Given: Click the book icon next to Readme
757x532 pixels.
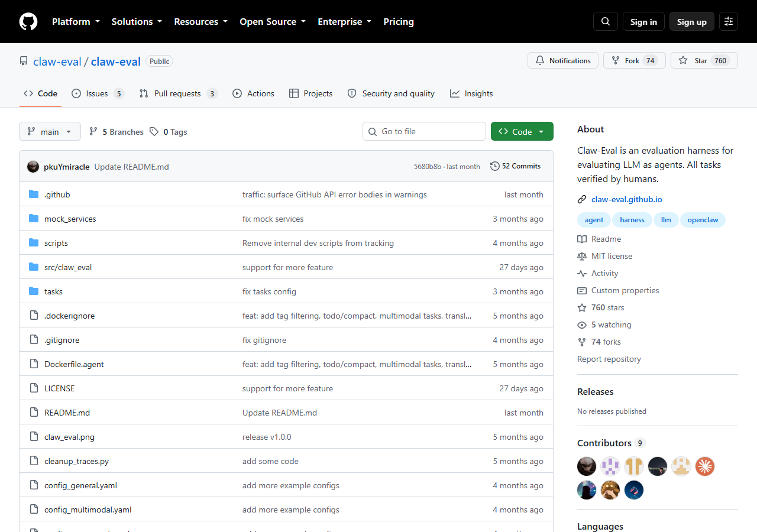Looking at the screenshot, I should pos(582,239).
